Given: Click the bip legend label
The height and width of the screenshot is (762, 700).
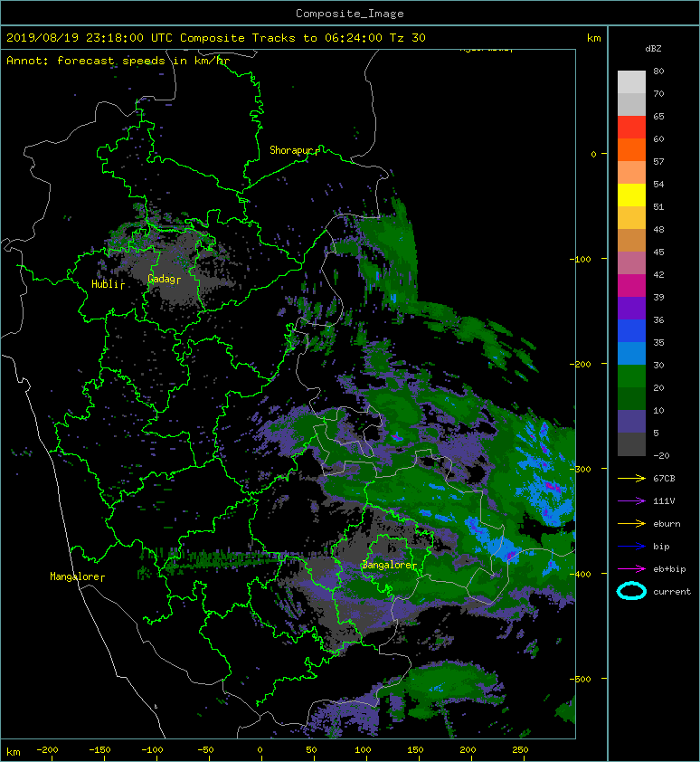Looking at the screenshot, I should click(661, 547).
